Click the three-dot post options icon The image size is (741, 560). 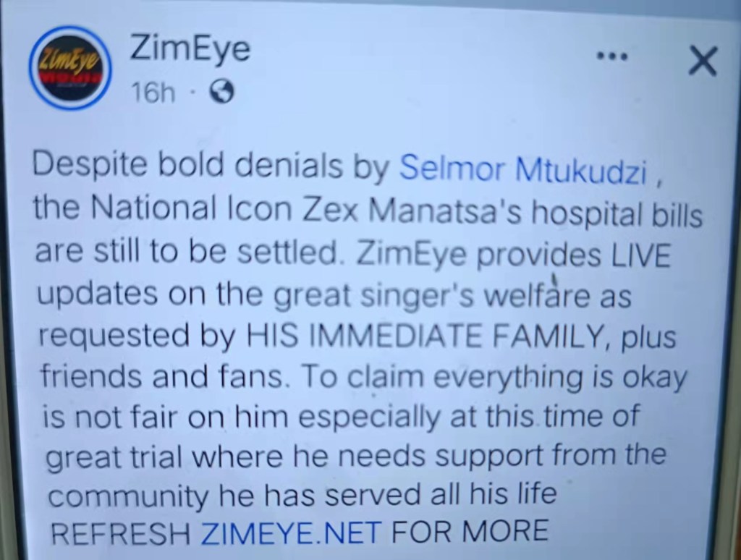(612, 56)
